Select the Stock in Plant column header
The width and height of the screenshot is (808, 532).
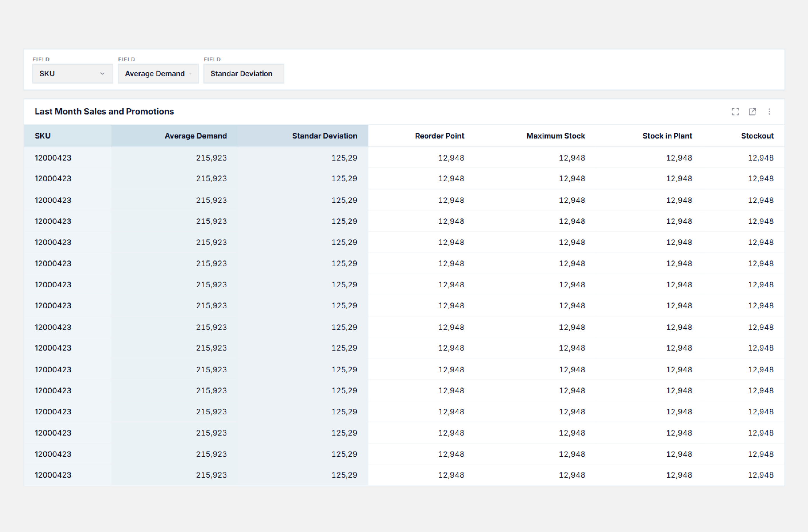667,136
